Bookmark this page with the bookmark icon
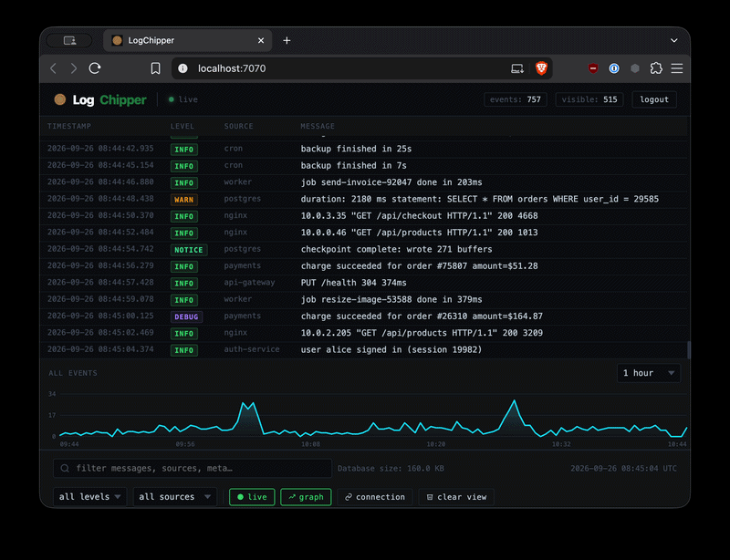Viewport: 730px width, 560px height. point(155,68)
